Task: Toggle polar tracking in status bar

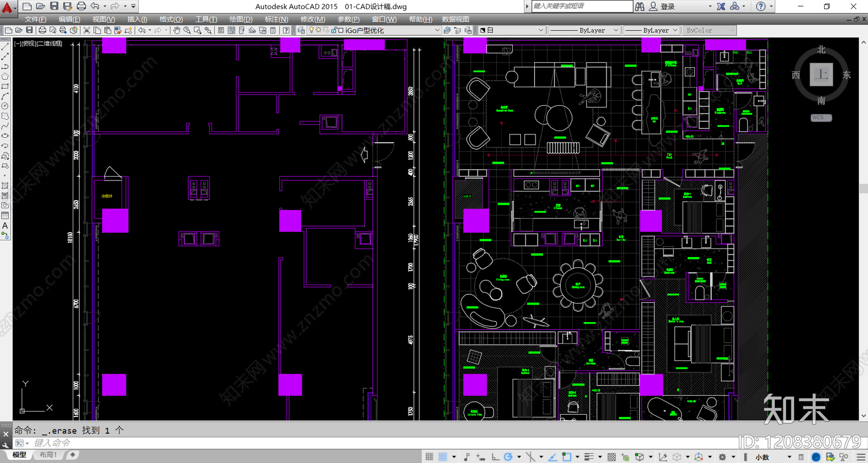Action: click(x=508, y=457)
